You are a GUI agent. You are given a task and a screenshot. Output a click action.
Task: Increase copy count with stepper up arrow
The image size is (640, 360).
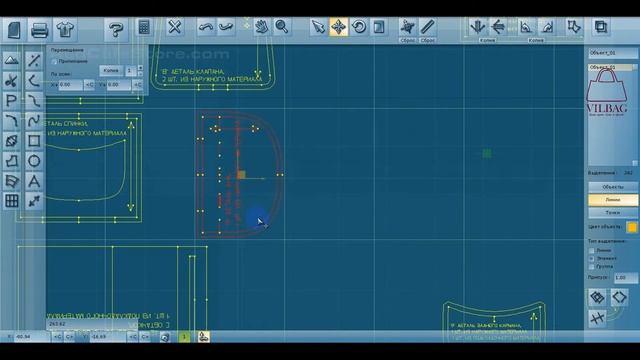click(x=140, y=68)
